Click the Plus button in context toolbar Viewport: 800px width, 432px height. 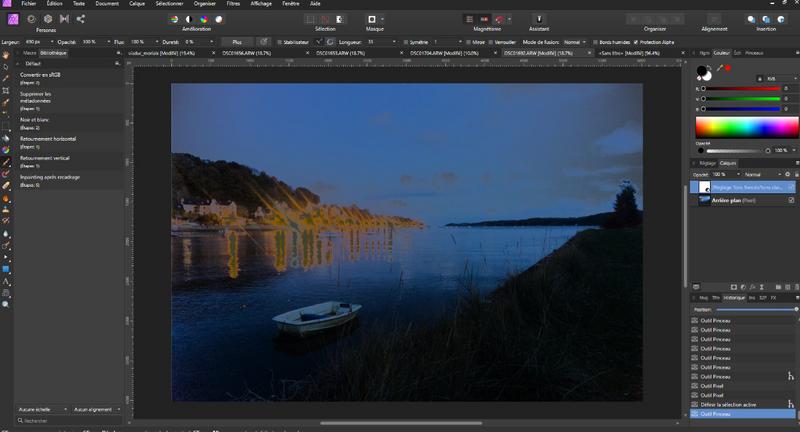(237, 42)
